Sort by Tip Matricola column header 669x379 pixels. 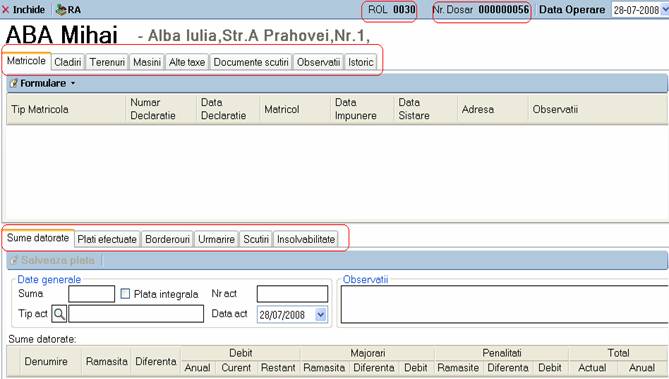66,109
